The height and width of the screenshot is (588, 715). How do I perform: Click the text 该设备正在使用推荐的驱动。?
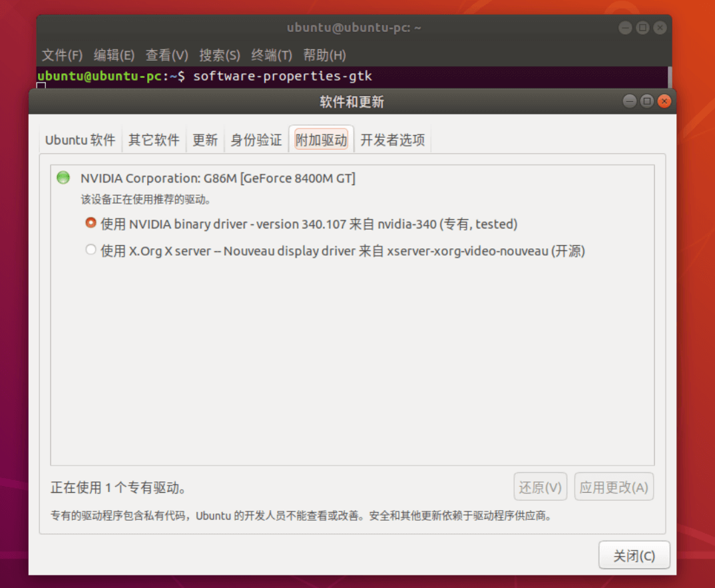145,199
